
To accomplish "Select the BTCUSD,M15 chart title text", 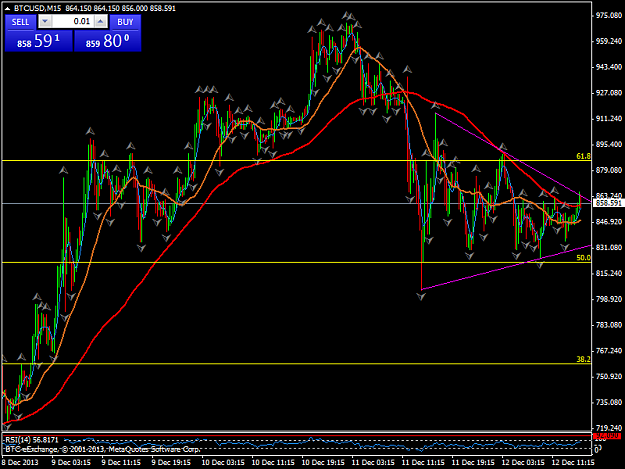I will 38,8.
